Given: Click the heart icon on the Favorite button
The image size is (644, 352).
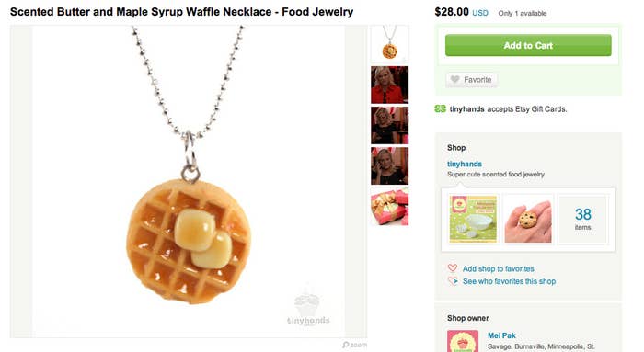Looking at the screenshot, I should click(454, 80).
